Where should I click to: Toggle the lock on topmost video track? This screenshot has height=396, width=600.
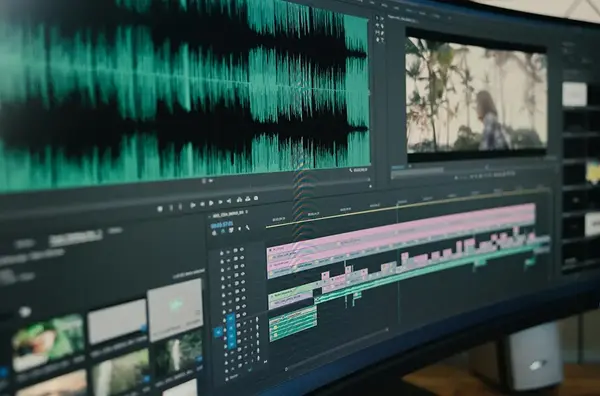222,253
